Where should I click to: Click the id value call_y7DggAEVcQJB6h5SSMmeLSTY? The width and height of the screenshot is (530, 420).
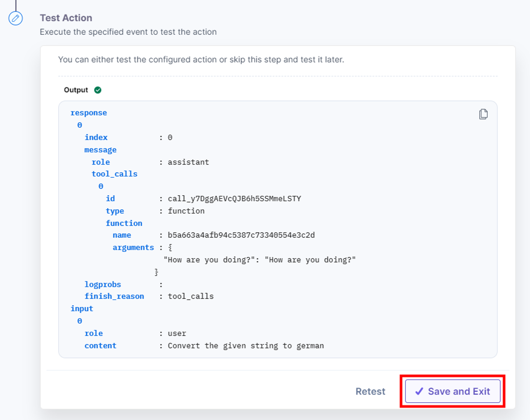click(234, 198)
